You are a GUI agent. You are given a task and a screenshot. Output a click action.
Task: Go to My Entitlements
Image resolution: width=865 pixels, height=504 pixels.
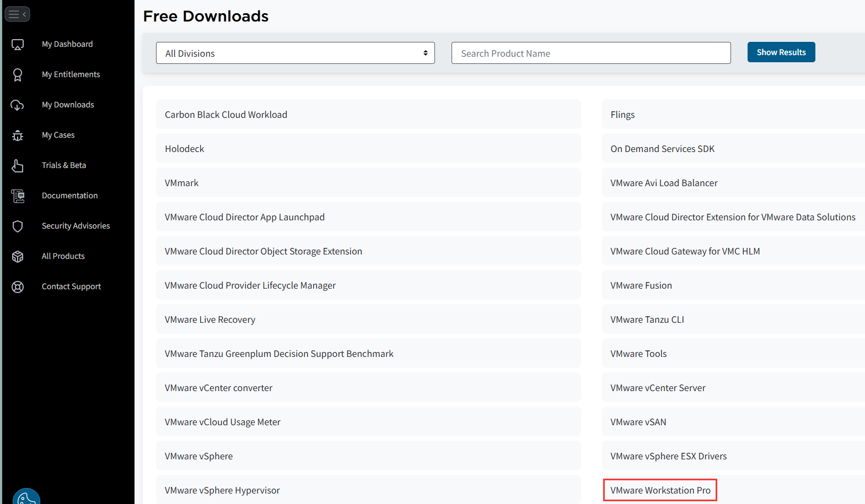(x=71, y=74)
